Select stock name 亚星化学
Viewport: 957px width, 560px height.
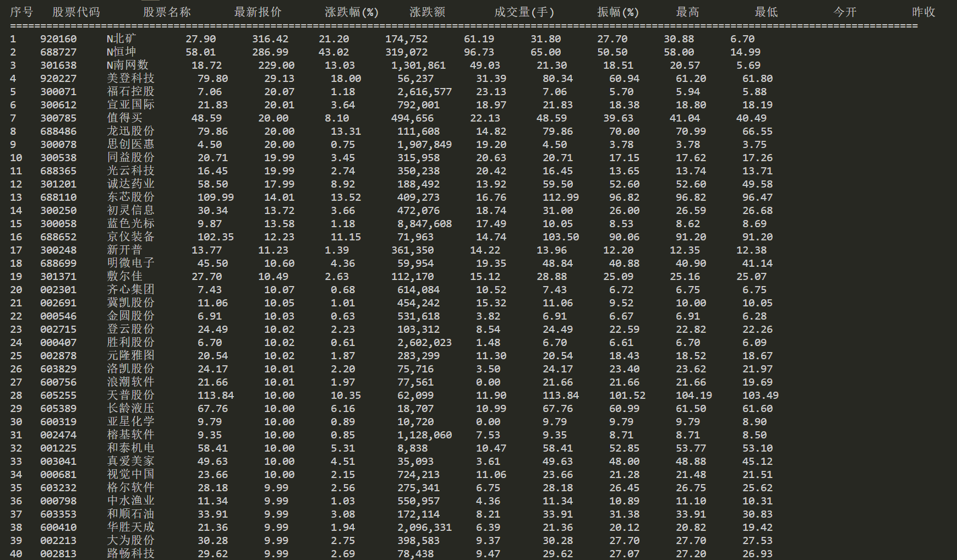click(x=130, y=421)
